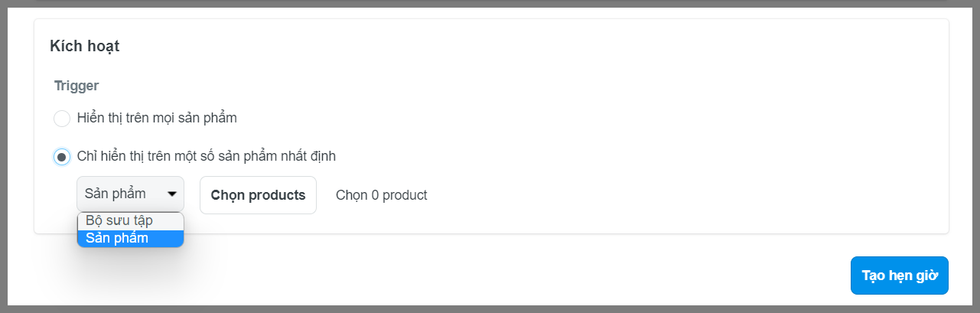
Task: Click the text 'Sản phẩm' shown in the select box
Action: click(x=116, y=194)
